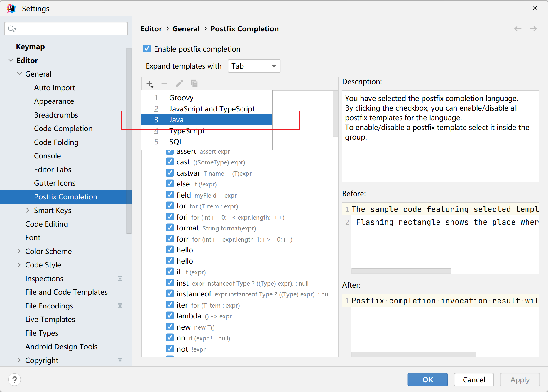Image resolution: width=548 pixels, height=392 pixels.
Task: Navigate forward with the right arrow
Action: 533,29
